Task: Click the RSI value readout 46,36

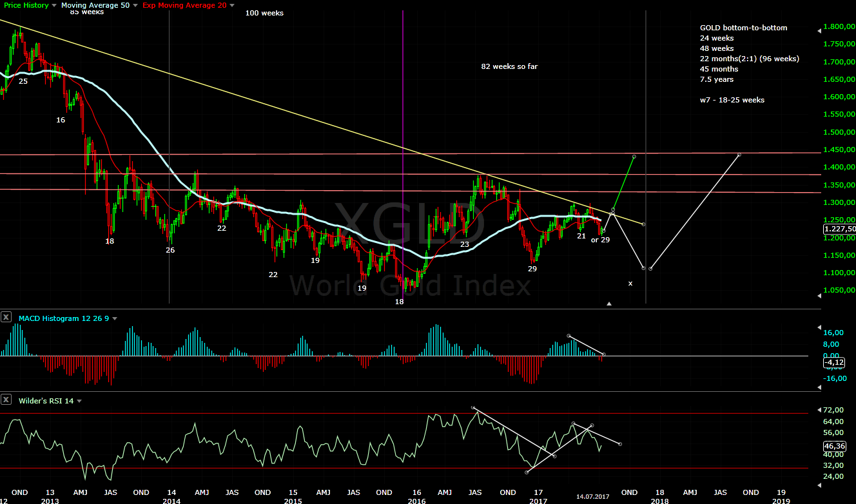Action: (833, 445)
